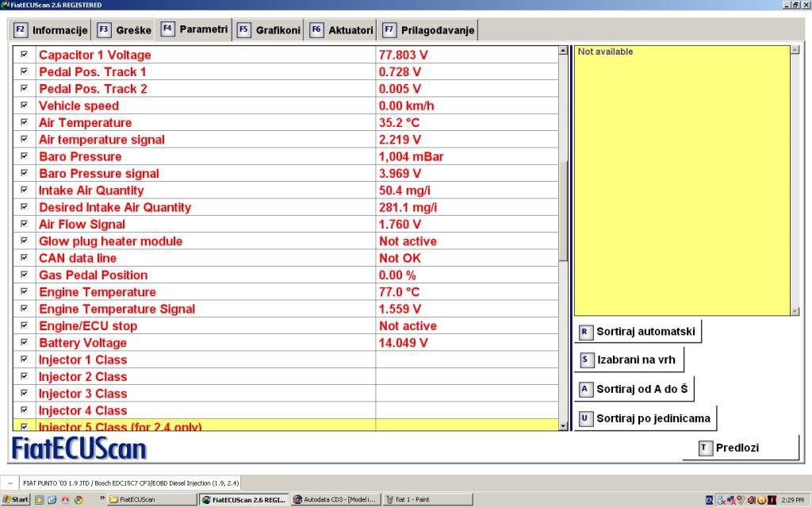Screen dimensions: 812x508
Task: Open the Prilagođavanje tab
Action: click(x=428, y=30)
